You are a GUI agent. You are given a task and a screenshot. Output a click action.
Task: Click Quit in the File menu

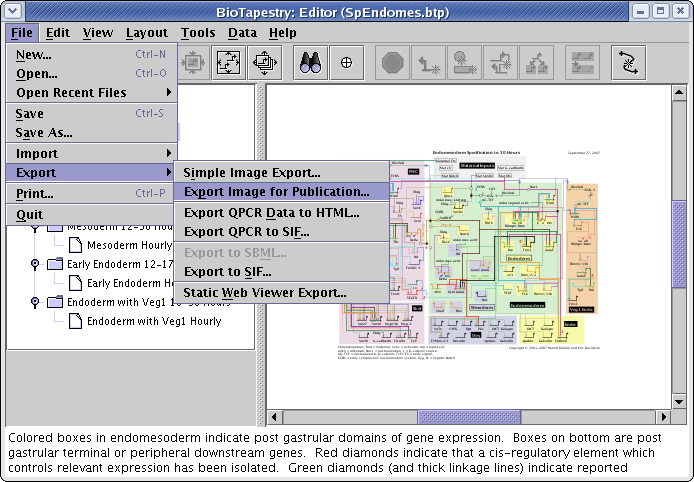(30, 214)
